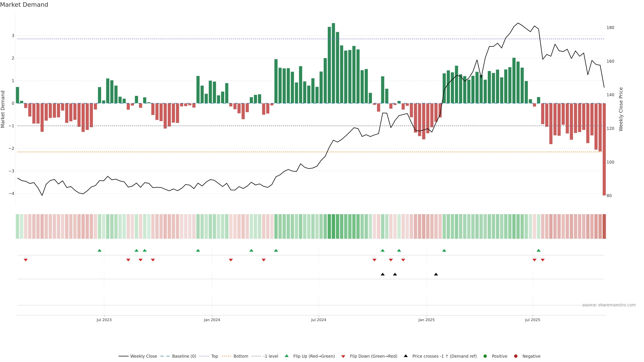Click the darkest green heatmap cell
This screenshot has height=362, width=644.
click(333, 226)
